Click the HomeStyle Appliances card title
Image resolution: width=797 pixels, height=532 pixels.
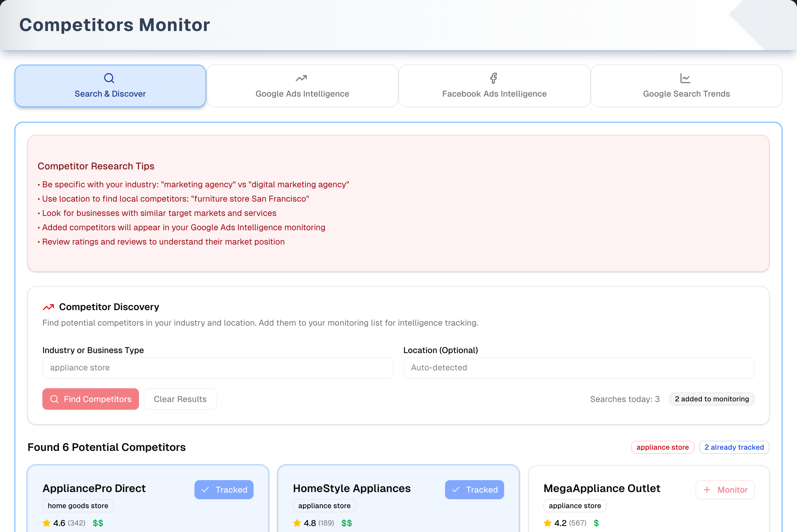351,488
